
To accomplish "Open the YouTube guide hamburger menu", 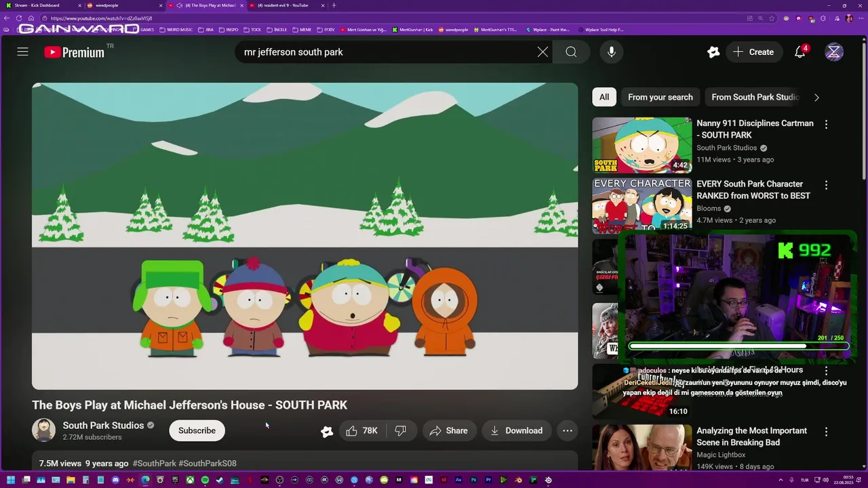I will 22,52.
